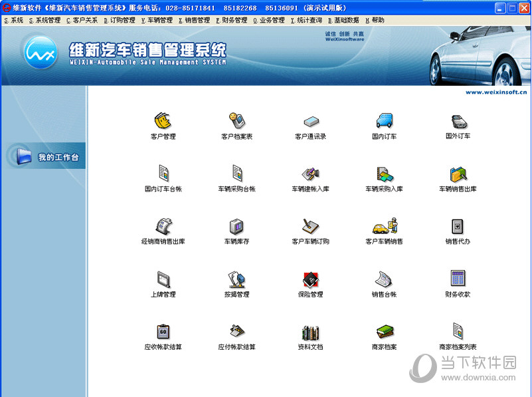Maximize the application window
This screenshot has width=532, height=397.
512,8
